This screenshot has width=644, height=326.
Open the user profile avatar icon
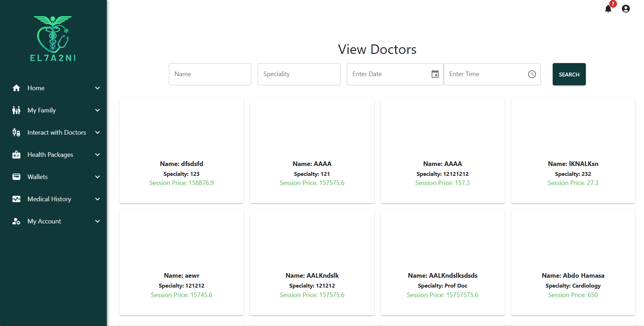click(x=626, y=9)
